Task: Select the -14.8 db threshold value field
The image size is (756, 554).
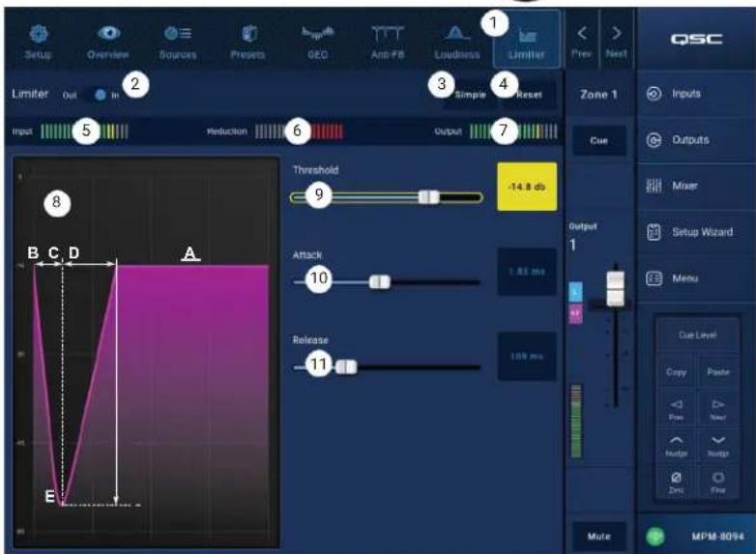Action: click(x=527, y=187)
